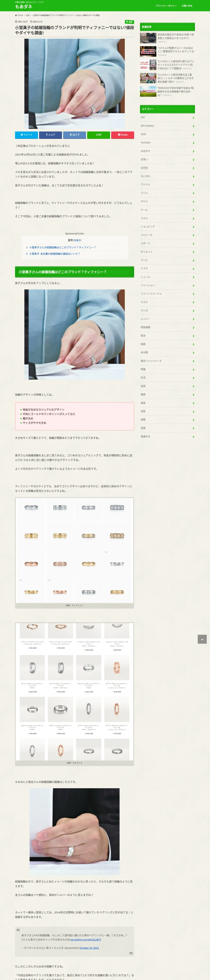The height and width of the screenshot is (980, 210).
Task: Click the arrow icon beside ファントミラージュ
Action: click(194, 294)
